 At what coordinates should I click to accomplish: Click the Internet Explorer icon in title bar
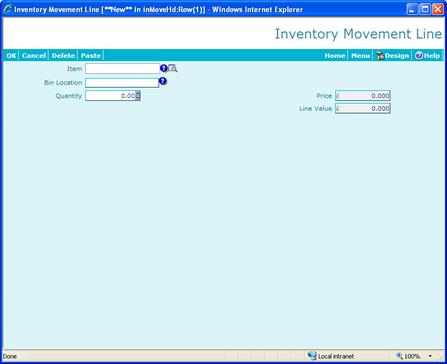coord(8,9)
